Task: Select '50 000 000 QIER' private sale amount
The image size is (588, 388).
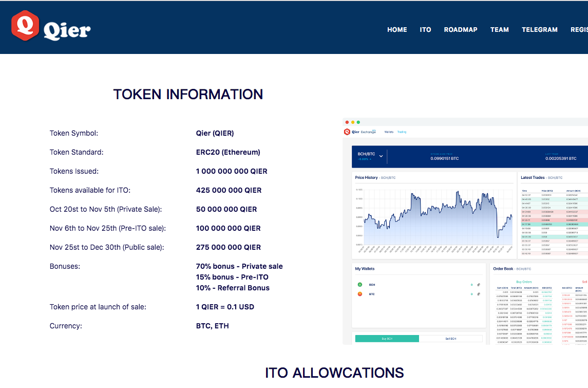Action: (226, 209)
